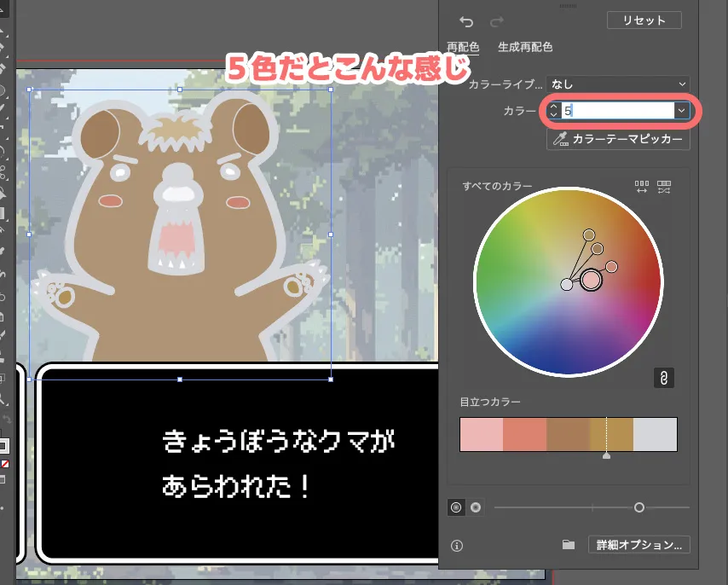Switch to color swatch display mode

[641, 186]
